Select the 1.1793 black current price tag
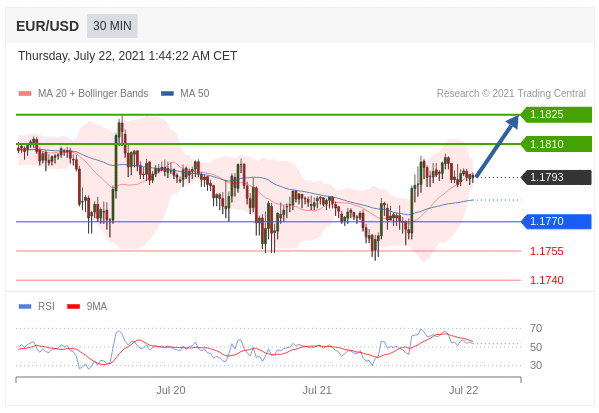The image size is (599, 413). point(556,177)
